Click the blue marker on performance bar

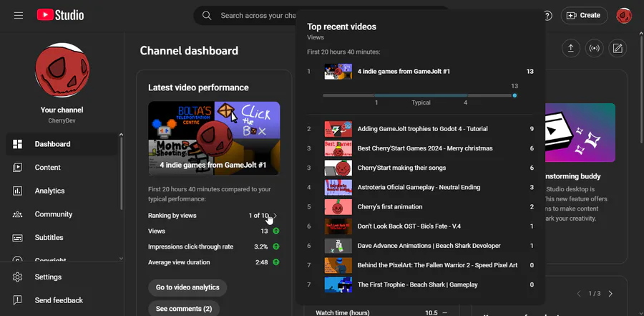point(514,95)
